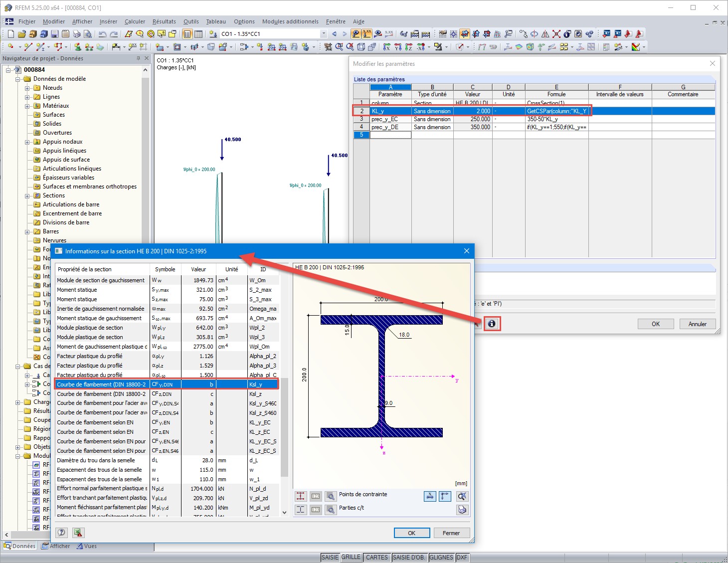The width and height of the screenshot is (728, 563).
Task: Open the Modules additionnels menu
Action: [290, 21]
